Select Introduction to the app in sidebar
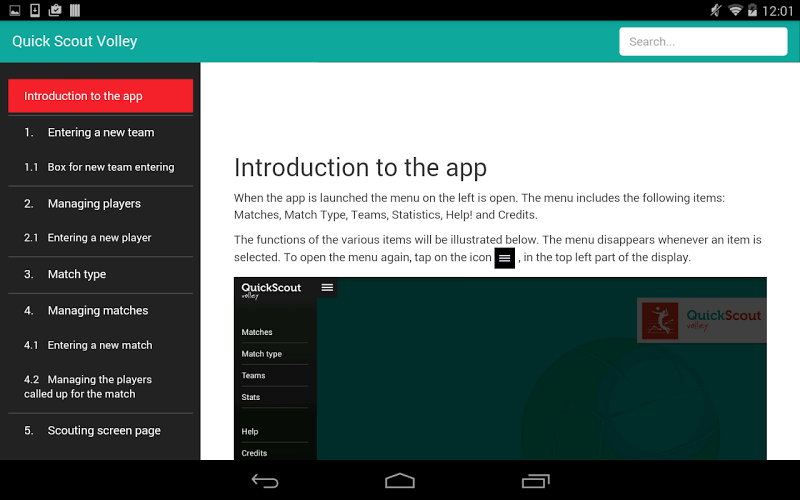The width and height of the screenshot is (800, 500). (x=101, y=96)
